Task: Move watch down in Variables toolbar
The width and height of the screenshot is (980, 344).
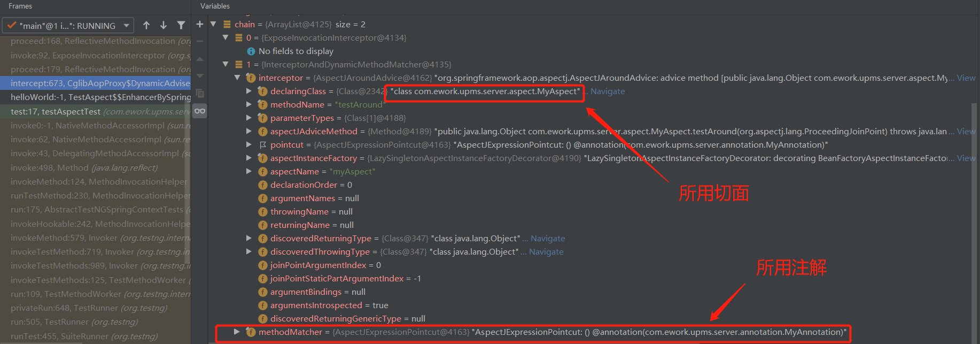Action: 200,76
